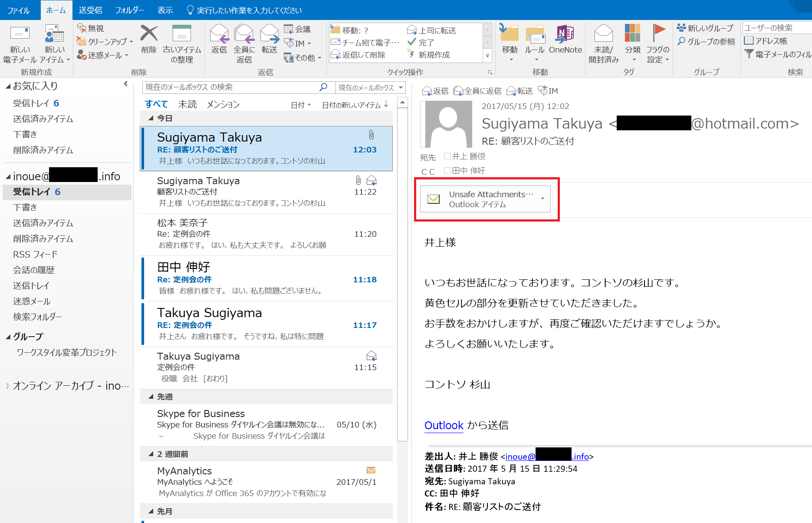This screenshot has height=523, width=812.
Task: Open 送信済みアイテム under favorites
Action: (43, 119)
